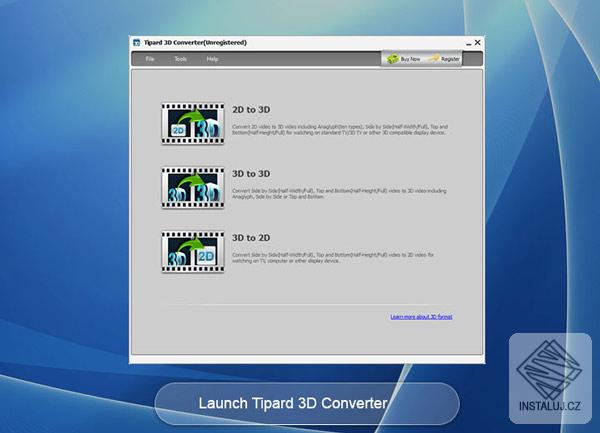Open the 2D to 3D conversion icon
This screenshot has width=600, height=433.
coord(193,124)
